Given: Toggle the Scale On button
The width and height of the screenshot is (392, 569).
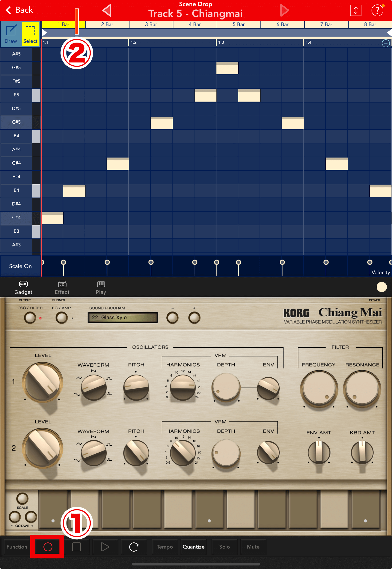Looking at the screenshot, I should pyautogui.click(x=20, y=266).
